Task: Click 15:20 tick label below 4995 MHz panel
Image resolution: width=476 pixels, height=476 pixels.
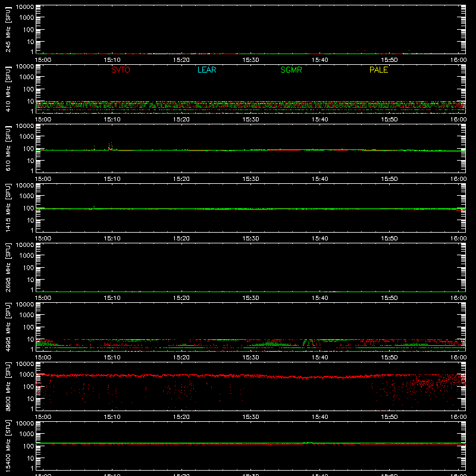Action: point(181,358)
